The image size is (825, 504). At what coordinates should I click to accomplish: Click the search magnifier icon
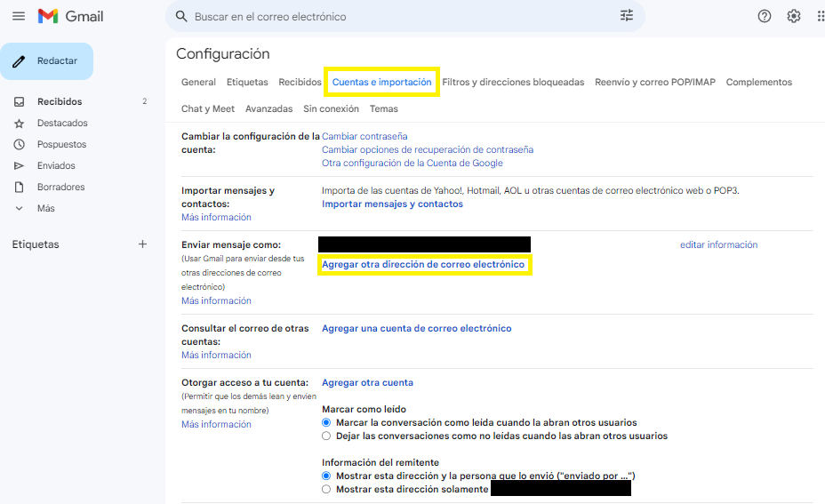pos(181,16)
